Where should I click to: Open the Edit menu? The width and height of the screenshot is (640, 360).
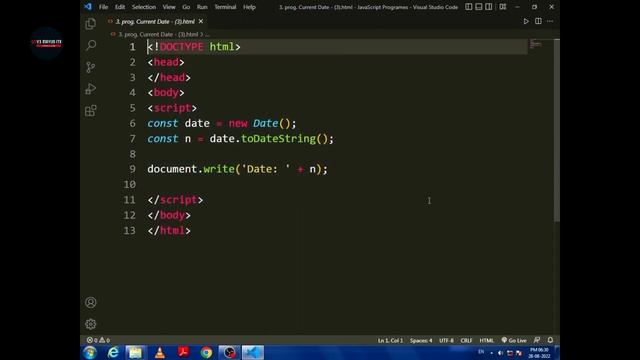click(120, 7)
